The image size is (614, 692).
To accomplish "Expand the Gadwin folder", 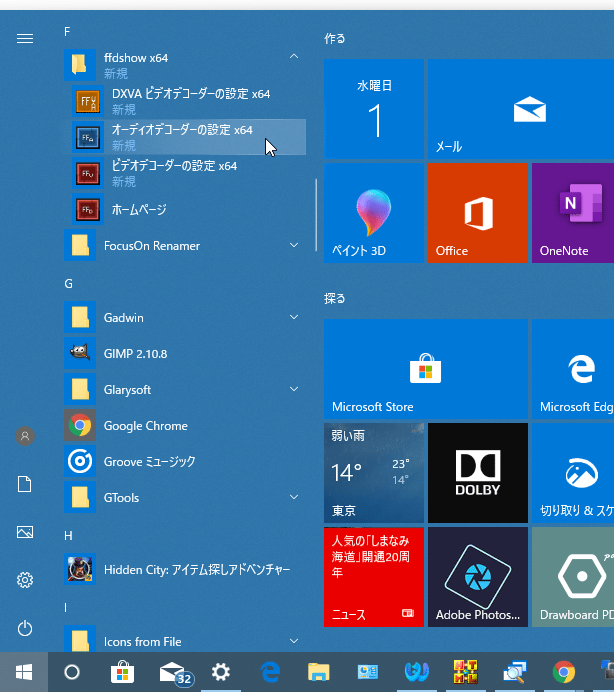I will [x=294, y=317].
